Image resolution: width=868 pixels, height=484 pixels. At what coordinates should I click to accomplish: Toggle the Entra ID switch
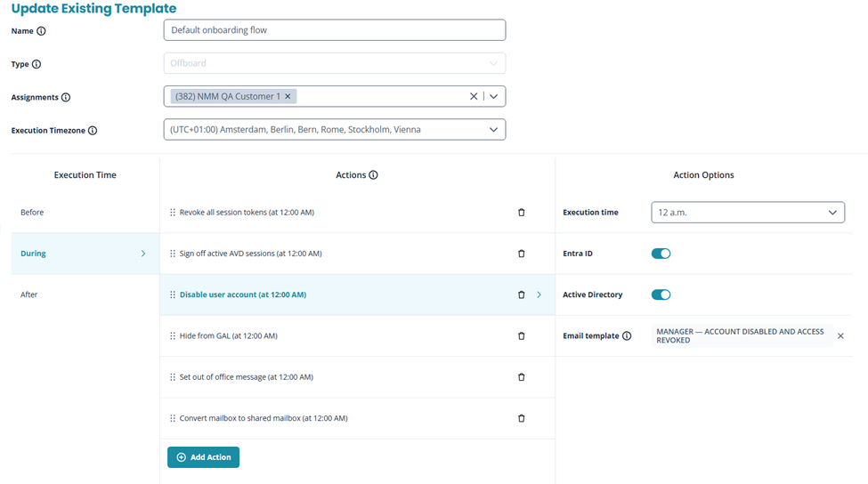click(661, 254)
